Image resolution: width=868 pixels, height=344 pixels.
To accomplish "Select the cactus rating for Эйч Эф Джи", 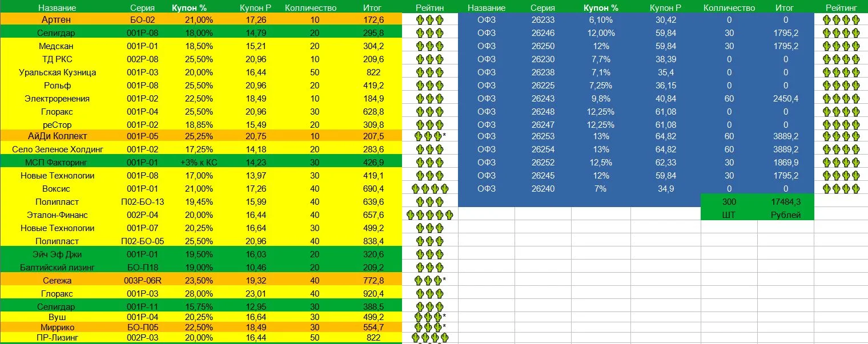I will pyautogui.click(x=429, y=254).
